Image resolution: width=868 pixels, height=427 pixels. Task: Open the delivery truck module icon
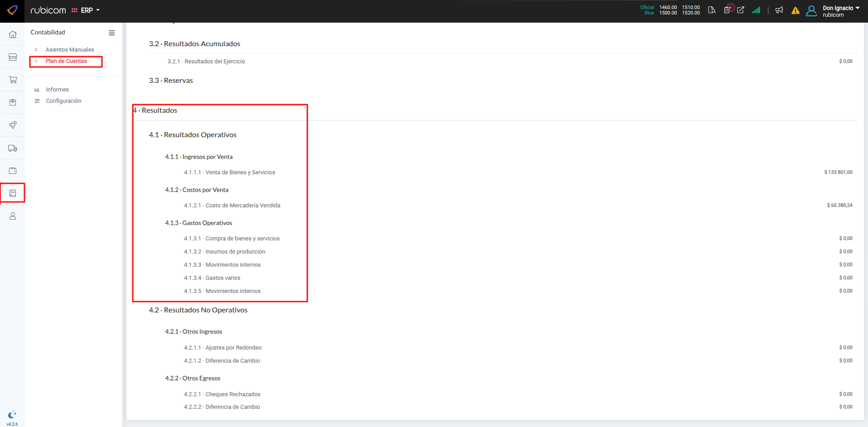click(13, 148)
